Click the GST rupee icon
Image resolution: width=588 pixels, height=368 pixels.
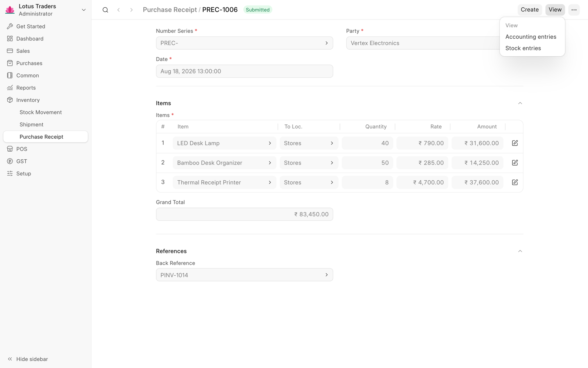coord(10,161)
